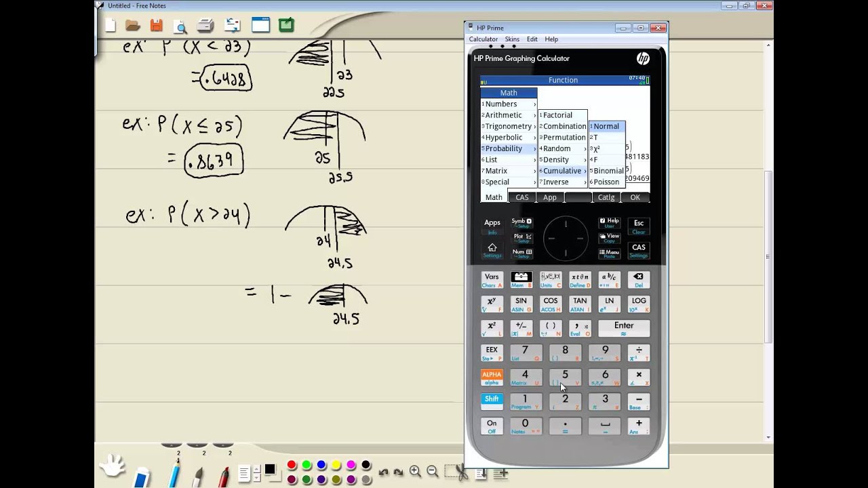Zoom out of the note page

click(432, 472)
